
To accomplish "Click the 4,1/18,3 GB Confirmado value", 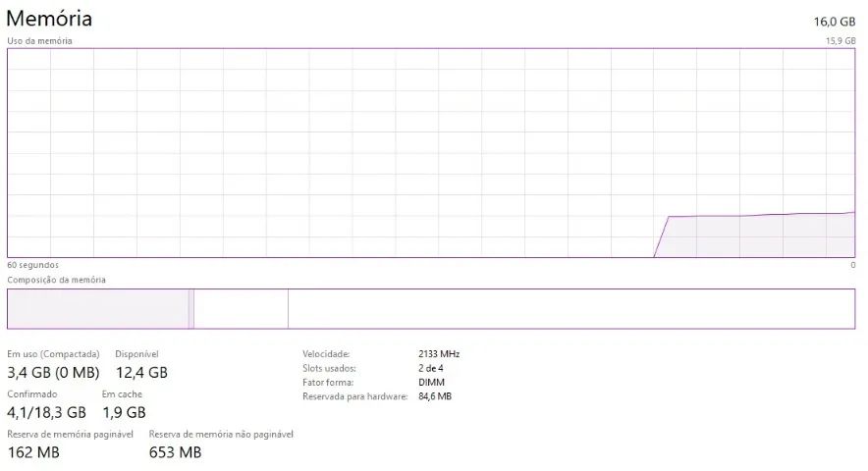I will click(46, 412).
